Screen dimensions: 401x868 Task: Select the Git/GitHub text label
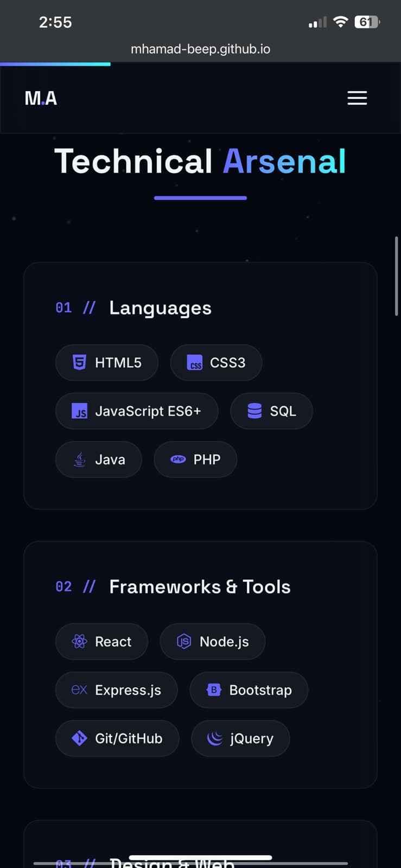[x=129, y=738]
